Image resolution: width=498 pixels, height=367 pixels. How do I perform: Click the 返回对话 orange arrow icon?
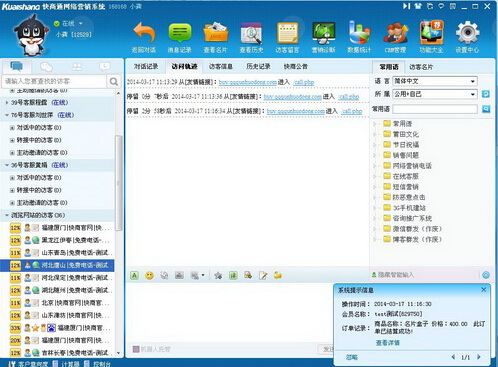pos(144,33)
